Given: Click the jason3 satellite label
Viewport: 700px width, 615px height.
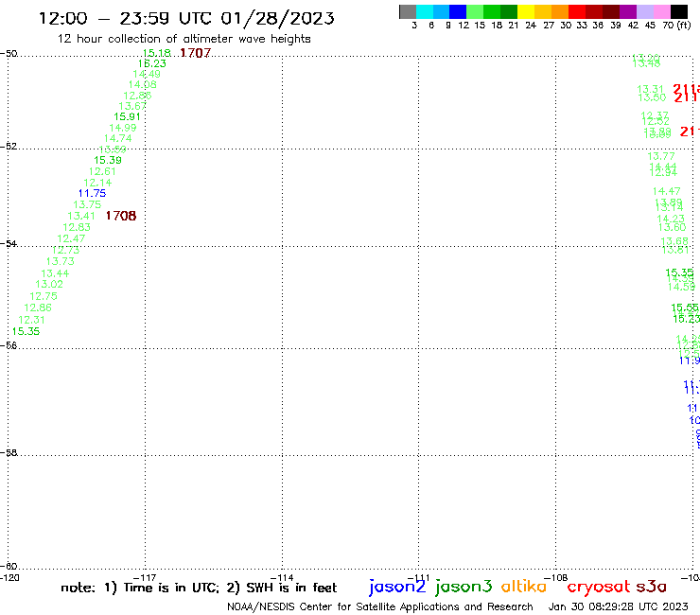Looking at the screenshot, I should pyautogui.click(x=464, y=587).
